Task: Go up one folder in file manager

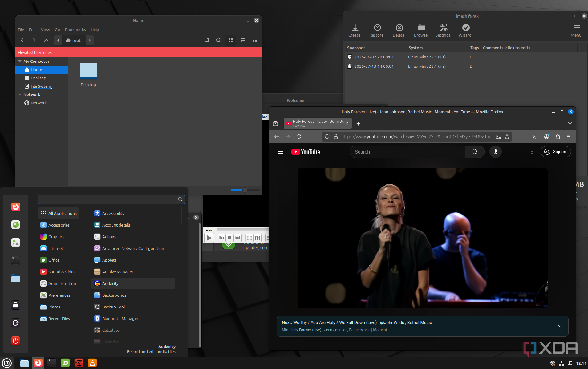Action: tap(46, 40)
